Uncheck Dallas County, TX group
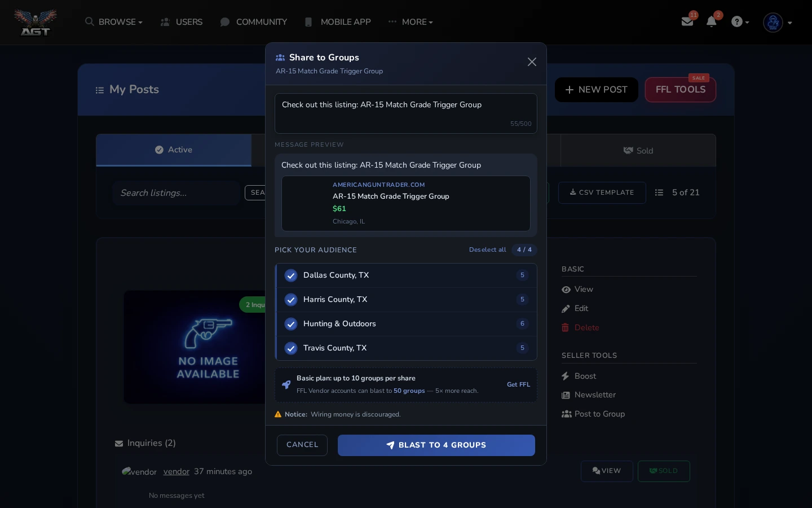 tap(406, 275)
